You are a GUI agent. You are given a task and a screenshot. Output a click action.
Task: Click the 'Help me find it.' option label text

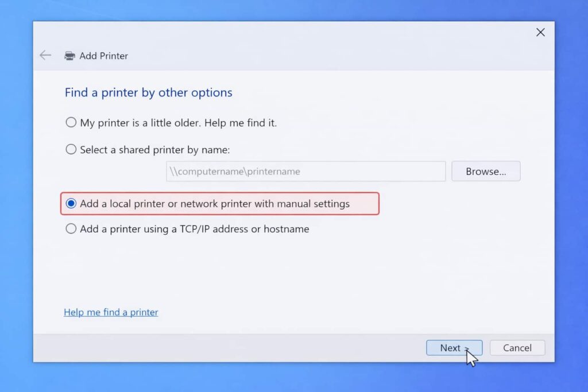tap(241, 123)
